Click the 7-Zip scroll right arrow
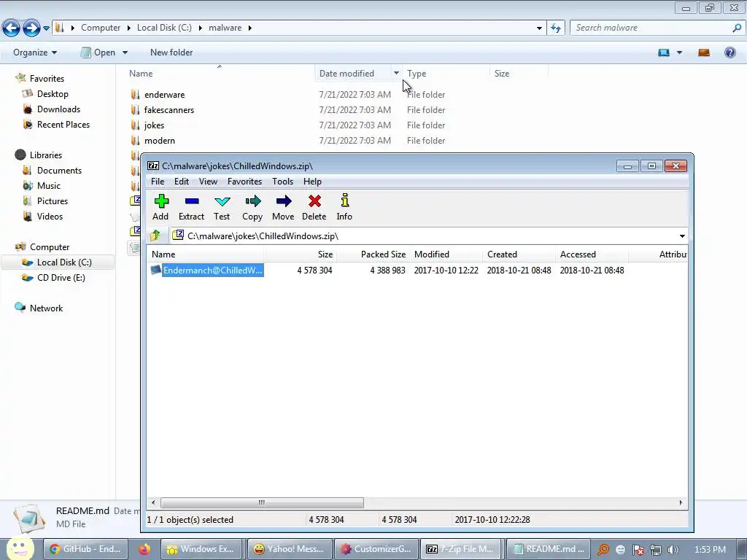Viewport: 747px width, 560px height. point(681,502)
